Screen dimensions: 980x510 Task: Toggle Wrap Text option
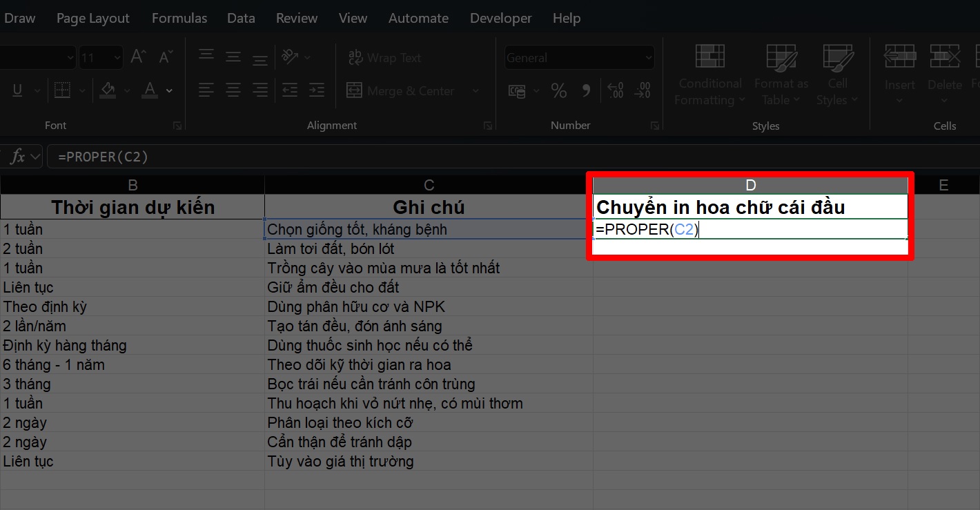point(384,58)
